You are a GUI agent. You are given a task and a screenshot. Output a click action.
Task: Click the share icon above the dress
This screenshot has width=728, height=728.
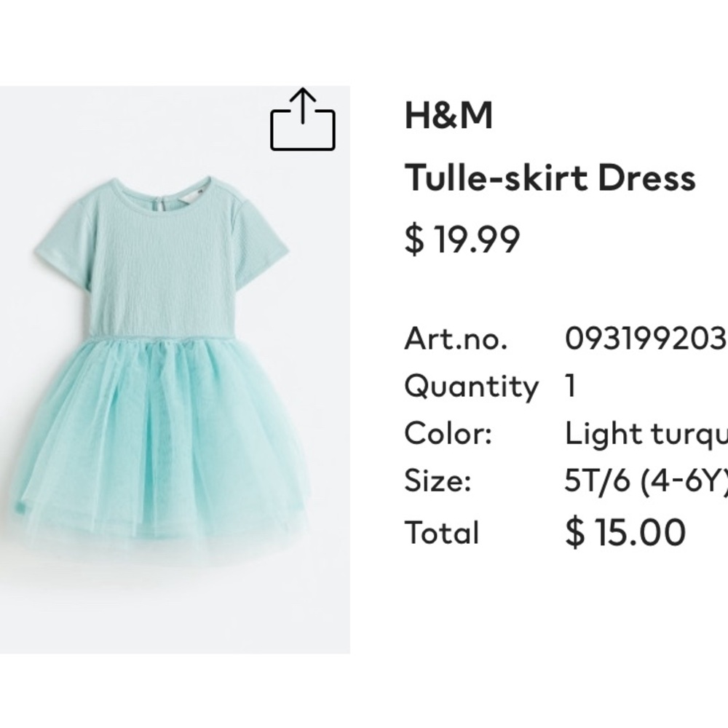[303, 121]
